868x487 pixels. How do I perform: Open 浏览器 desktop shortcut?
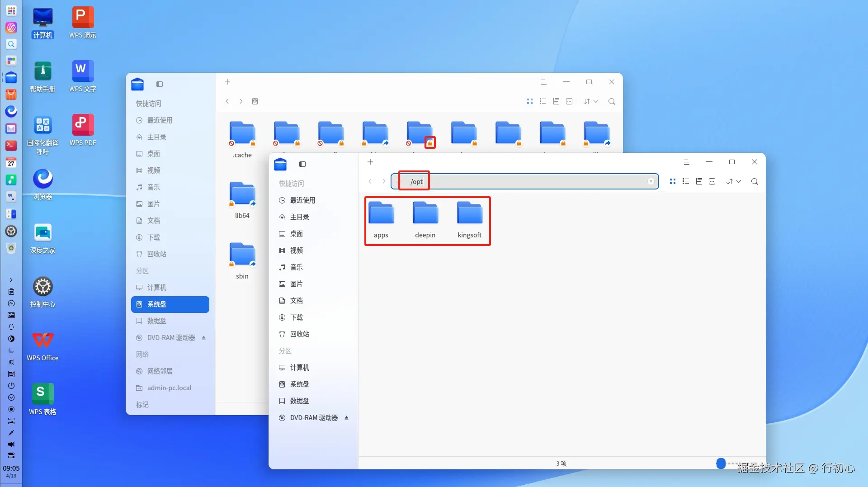(x=43, y=184)
